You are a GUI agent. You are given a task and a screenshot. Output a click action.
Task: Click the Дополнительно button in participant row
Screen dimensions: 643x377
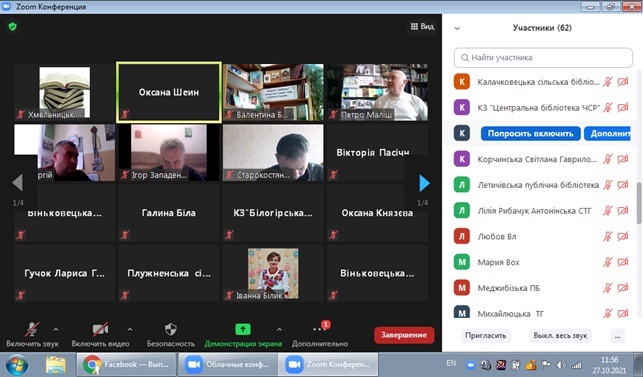(607, 134)
